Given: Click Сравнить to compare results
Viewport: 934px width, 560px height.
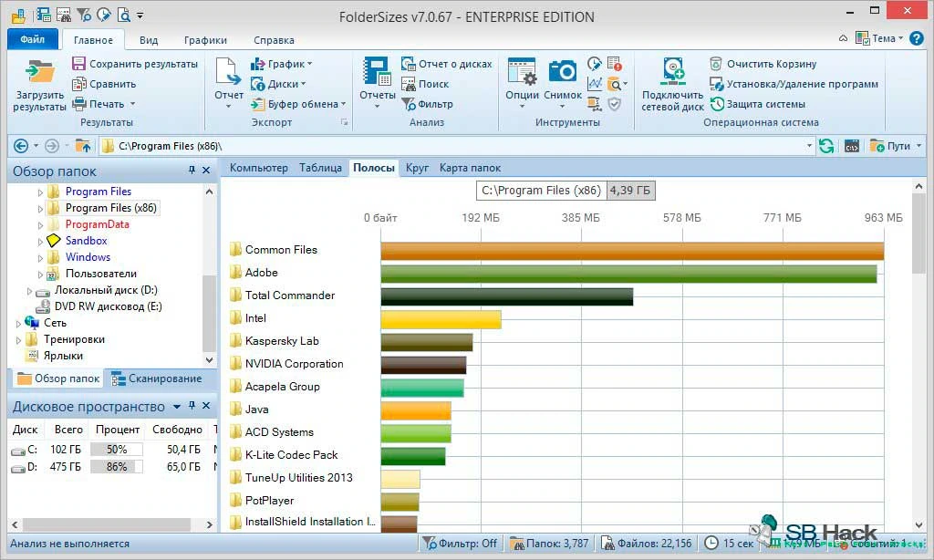Looking at the screenshot, I should 104,84.
